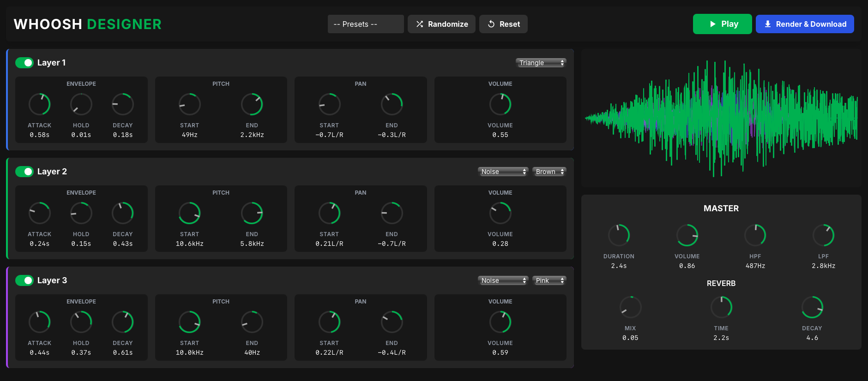
Task: Click Layer 3 Pitch Start knob
Action: point(190,322)
